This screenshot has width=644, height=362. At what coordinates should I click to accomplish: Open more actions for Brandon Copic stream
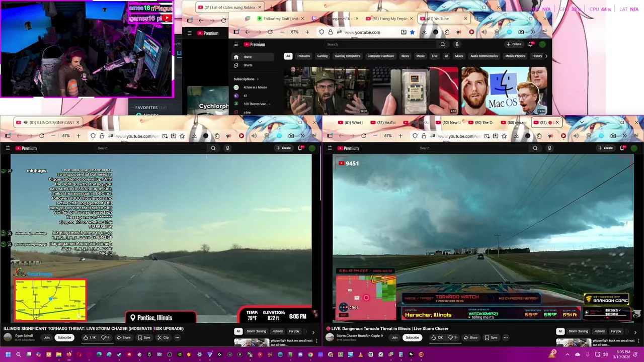coord(506,337)
